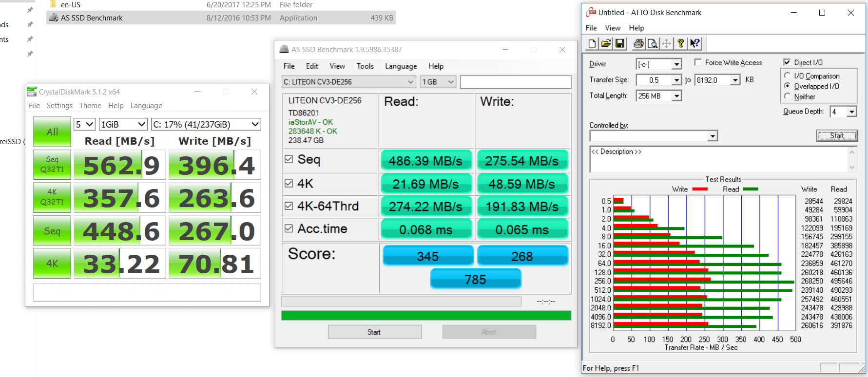Open the AS SSD Language menu

[401, 66]
